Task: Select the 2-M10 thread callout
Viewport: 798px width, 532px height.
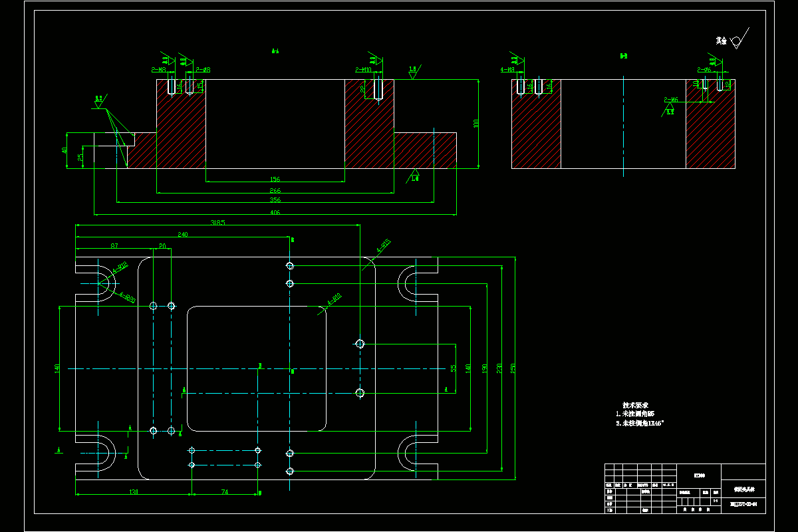Action: pos(364,69)
